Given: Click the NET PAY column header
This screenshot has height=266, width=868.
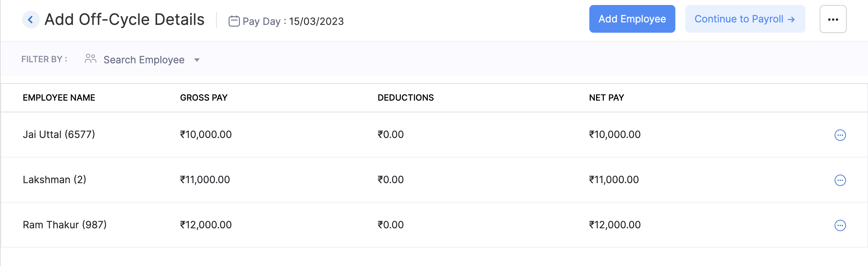Looking at the screenshot, I should point(606,97).
